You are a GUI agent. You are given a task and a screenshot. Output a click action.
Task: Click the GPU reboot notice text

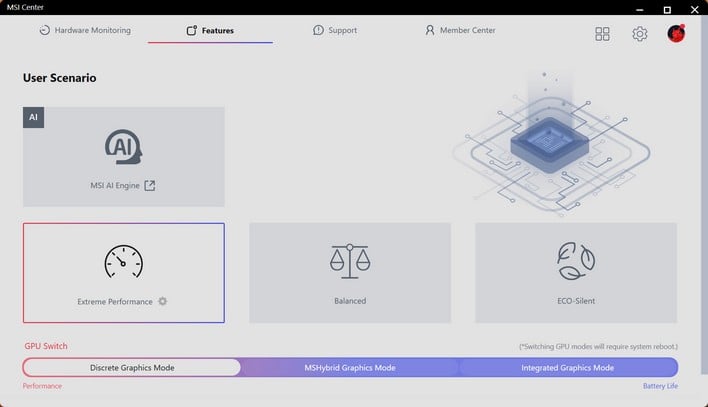coord(598,346)
